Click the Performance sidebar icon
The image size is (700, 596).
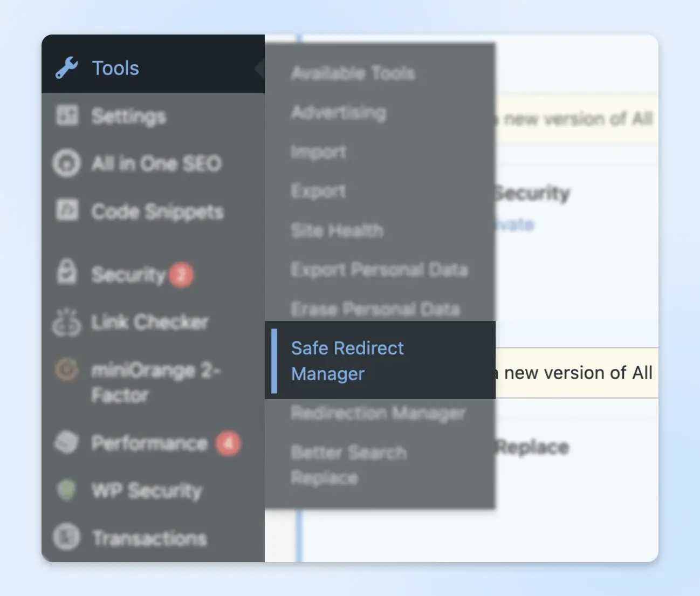coord(67,443)
